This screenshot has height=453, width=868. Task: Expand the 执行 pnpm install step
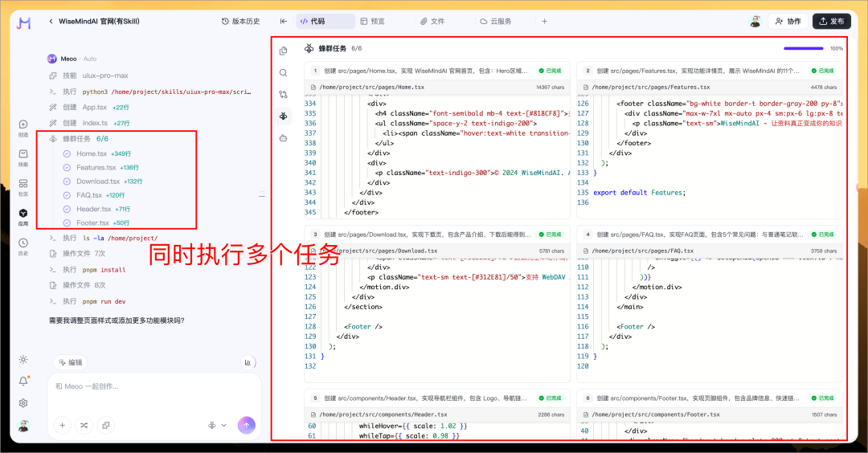tap(88, 269)
